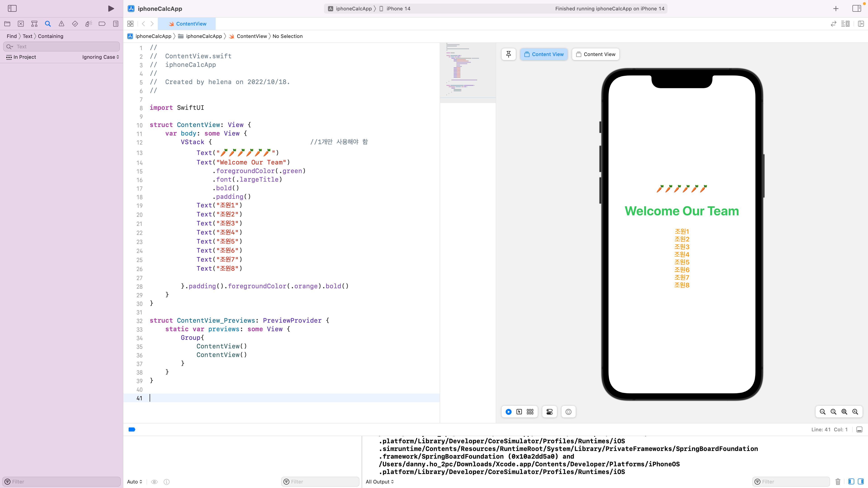Open preview Device Settings icon
Image resolution: width=868 pixels, height=488 pixels.
550,412
